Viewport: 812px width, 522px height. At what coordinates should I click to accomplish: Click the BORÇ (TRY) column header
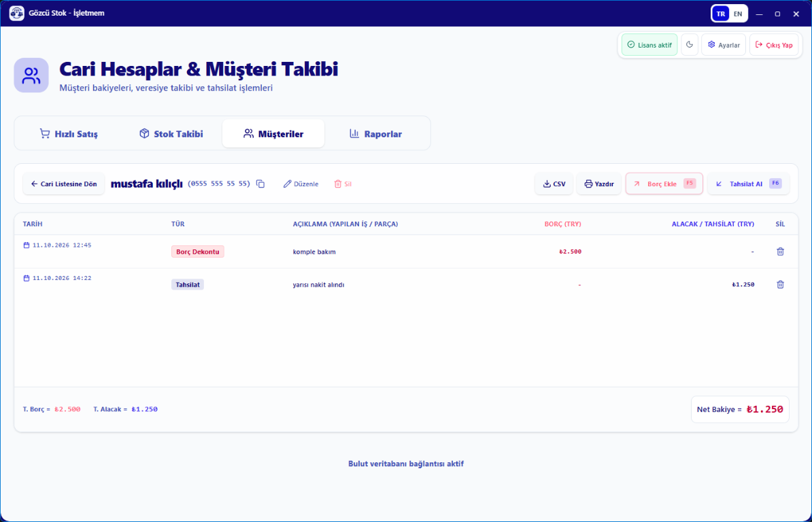click(563, 224)
